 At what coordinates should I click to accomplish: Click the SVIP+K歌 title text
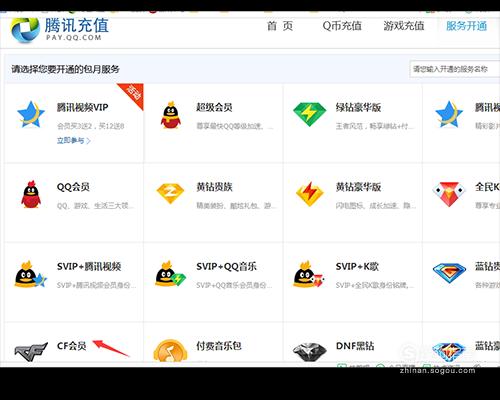[x=357, y=267]
